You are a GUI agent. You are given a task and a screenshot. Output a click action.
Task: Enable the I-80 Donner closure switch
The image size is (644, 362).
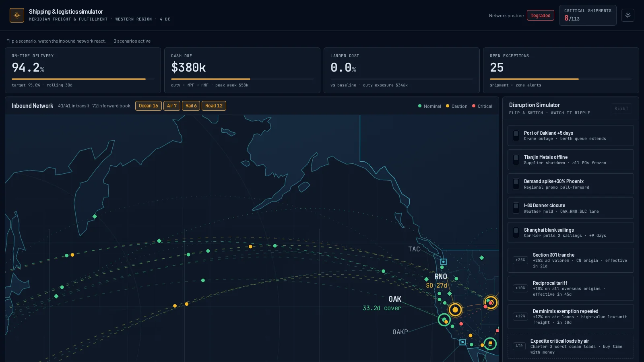pyautogui.click(x=516, y=208)
